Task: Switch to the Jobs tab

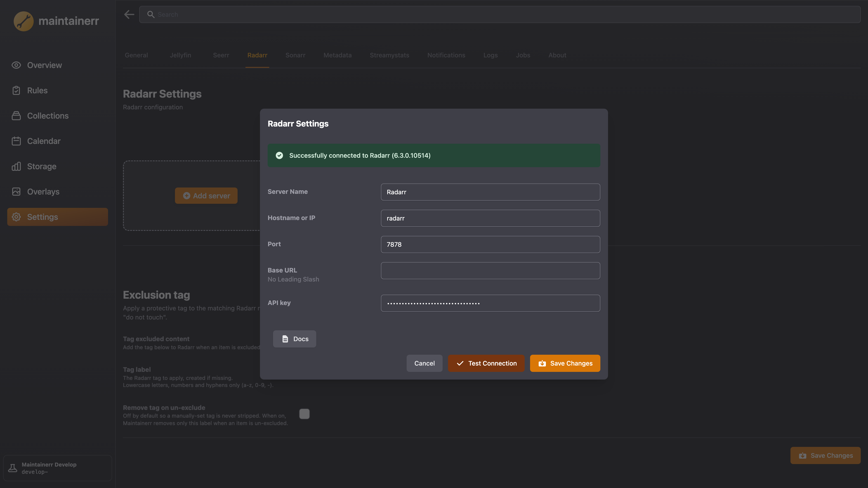Action: pyautogui.click(x=523, y=55)
